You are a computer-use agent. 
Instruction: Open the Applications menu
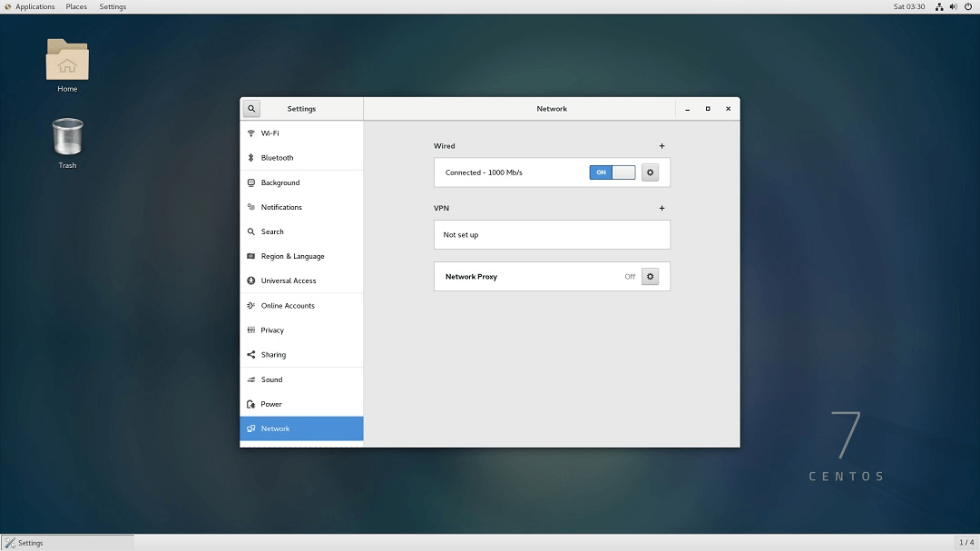29,6
